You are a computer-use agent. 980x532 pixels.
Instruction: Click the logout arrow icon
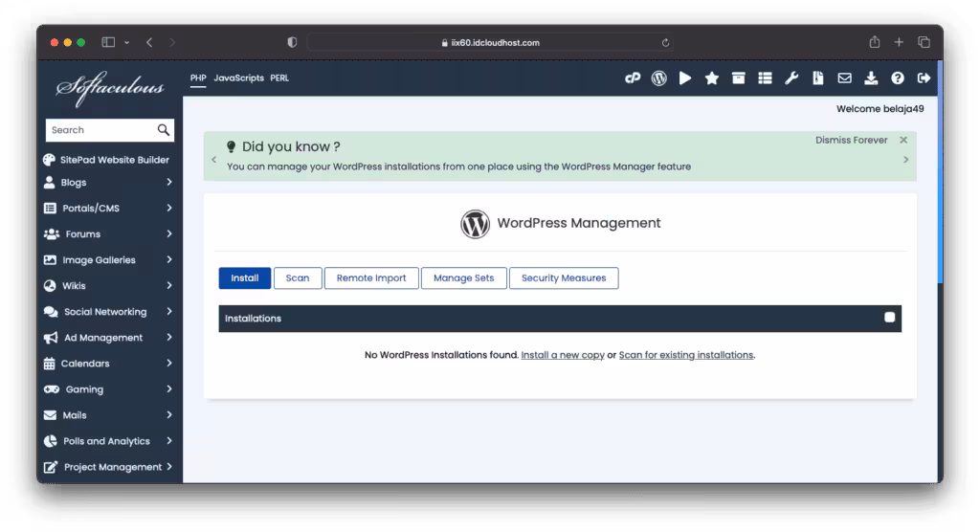tap(924, 78)
